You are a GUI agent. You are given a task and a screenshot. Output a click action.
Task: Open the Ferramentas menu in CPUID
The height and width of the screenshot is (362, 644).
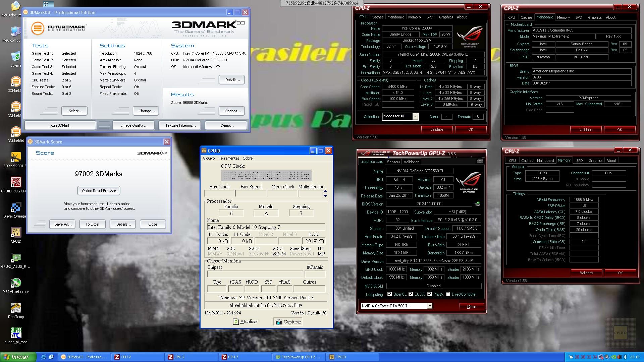point(229,158)
